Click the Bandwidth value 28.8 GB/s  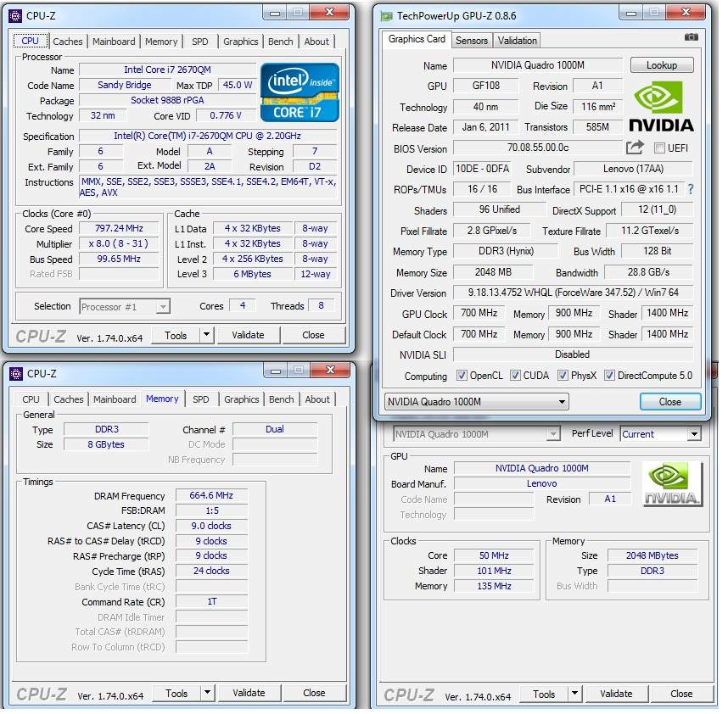(x=648, y=272)
